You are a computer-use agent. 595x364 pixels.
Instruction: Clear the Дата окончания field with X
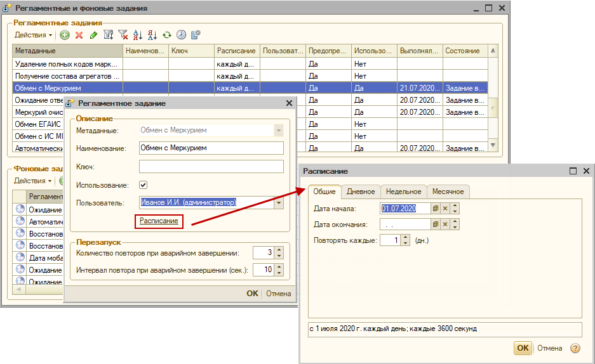point(445,224)
